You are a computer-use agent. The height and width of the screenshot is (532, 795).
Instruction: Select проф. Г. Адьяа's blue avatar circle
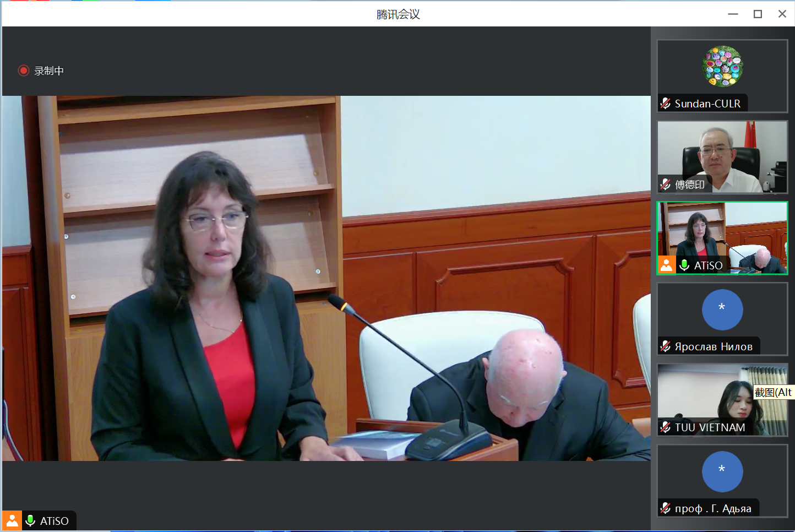point(722,471)
